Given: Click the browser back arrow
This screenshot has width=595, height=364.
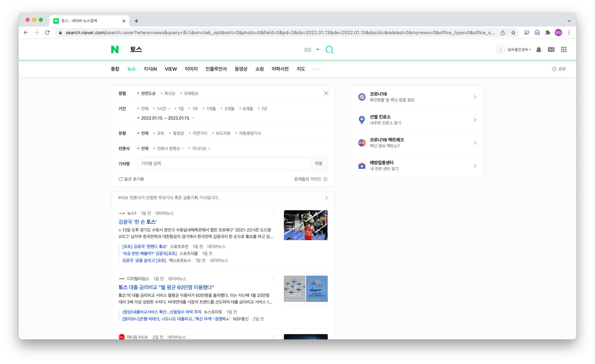Looking at the screenshot, I should click(x=26, y=33).
